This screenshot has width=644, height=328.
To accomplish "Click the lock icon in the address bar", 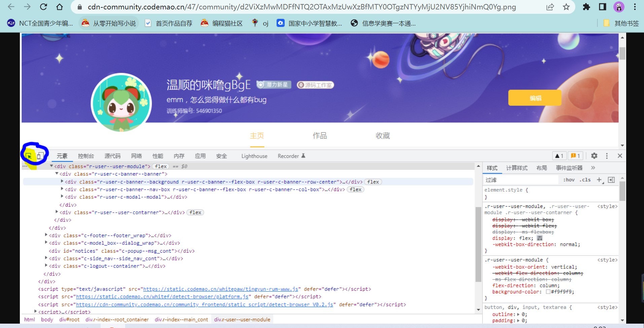I will pyautogui.click(x=80, y=7).
